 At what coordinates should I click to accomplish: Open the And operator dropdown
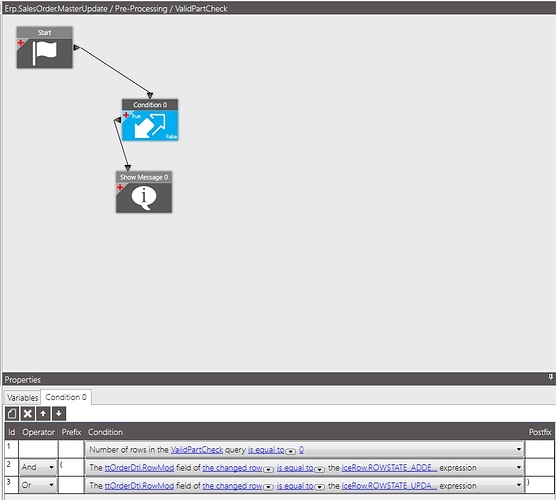[38, 467]
